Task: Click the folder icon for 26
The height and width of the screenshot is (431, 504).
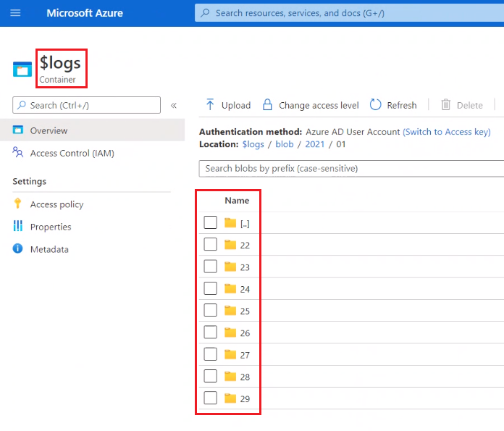Action: [x=230, y=332]
